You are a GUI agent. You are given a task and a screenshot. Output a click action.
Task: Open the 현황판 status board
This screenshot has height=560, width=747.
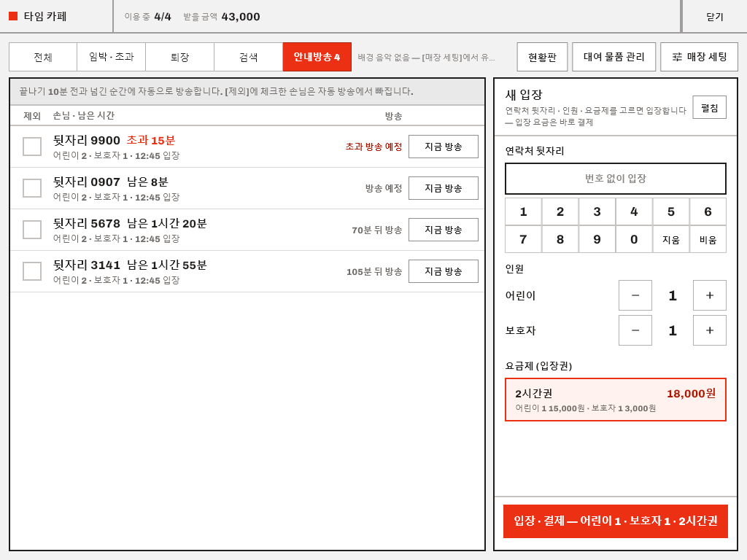[x=542, y=57]
